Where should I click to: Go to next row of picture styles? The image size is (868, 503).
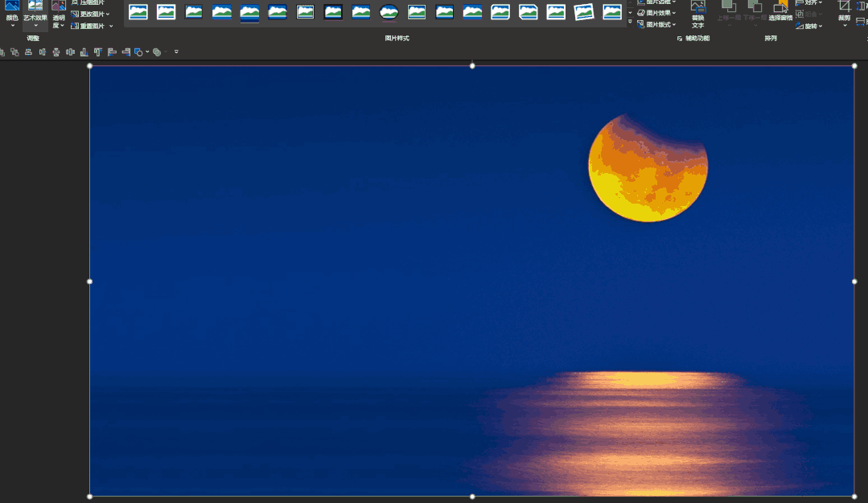pos(630,12)
